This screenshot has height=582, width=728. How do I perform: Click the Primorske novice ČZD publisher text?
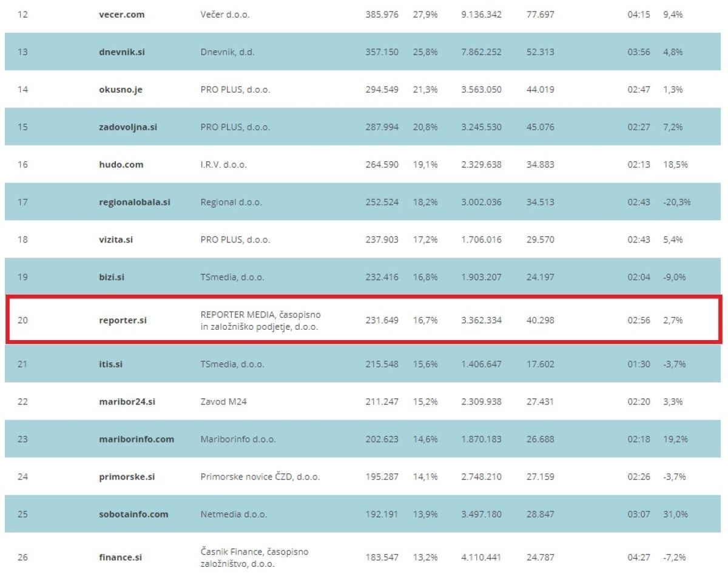260,477
